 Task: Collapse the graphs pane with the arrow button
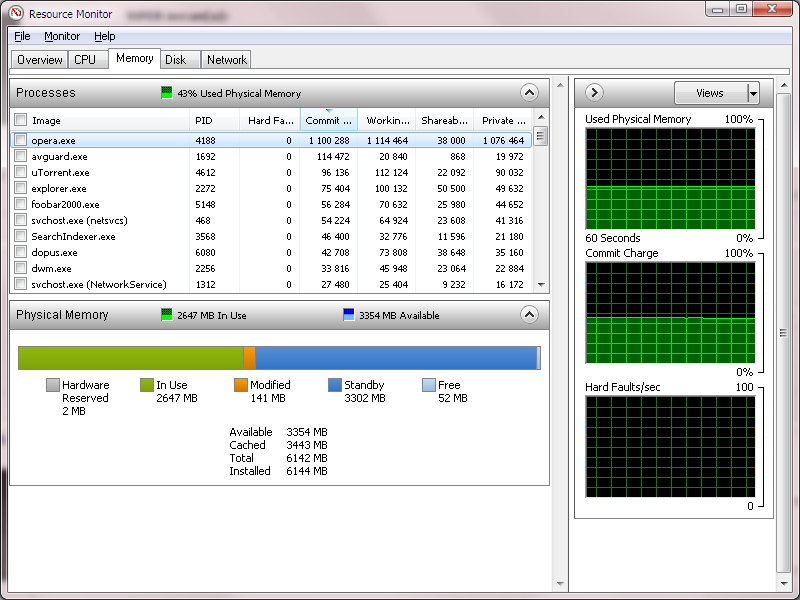point(594,93)
